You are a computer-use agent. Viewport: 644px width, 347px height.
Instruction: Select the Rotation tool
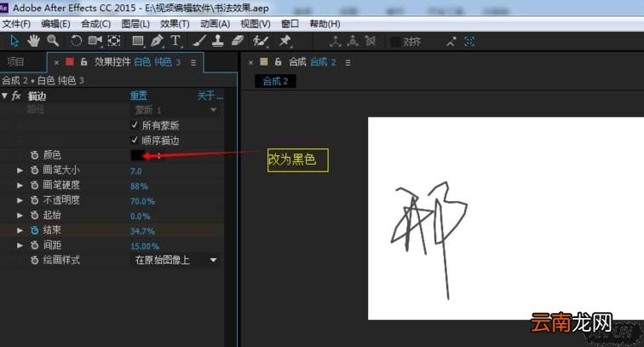click(76, 41)
